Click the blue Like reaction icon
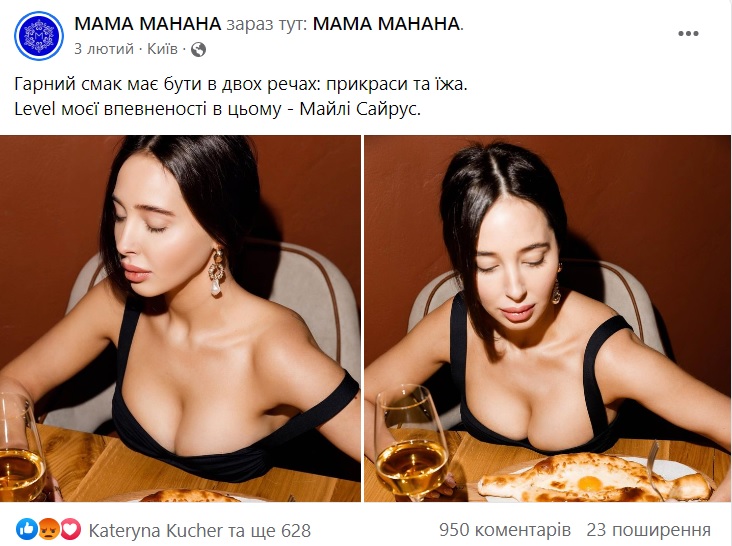 point(27,529)
